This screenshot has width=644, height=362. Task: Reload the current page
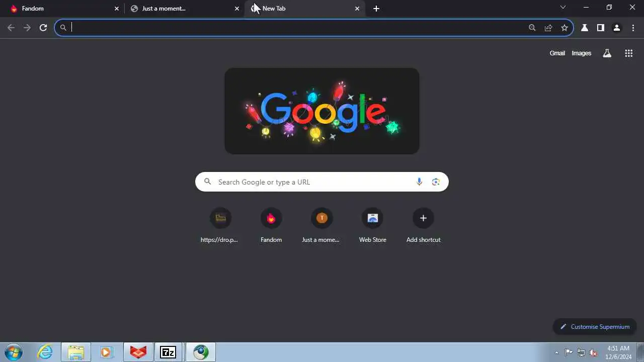tap(43, 28)
